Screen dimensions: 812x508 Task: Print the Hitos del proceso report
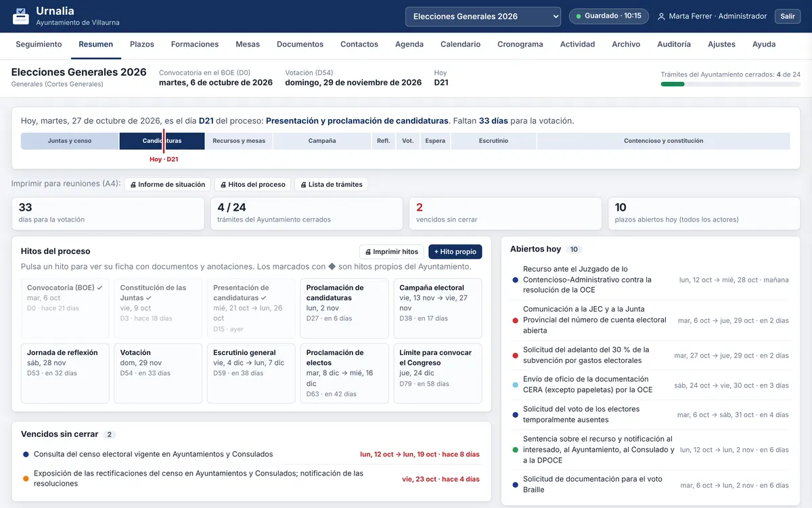(252, 184)
